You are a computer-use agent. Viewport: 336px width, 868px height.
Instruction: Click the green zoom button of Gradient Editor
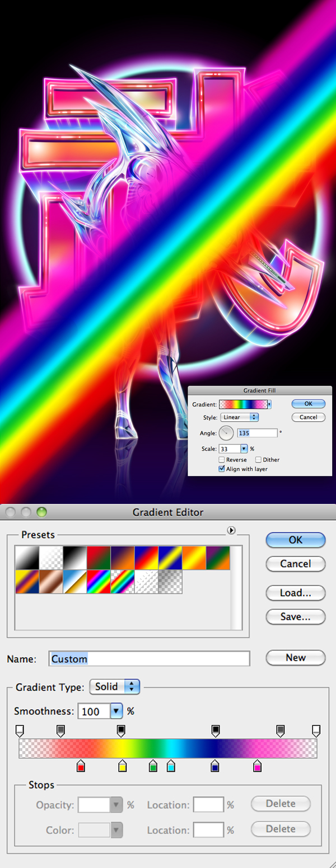tap(41, 512)
